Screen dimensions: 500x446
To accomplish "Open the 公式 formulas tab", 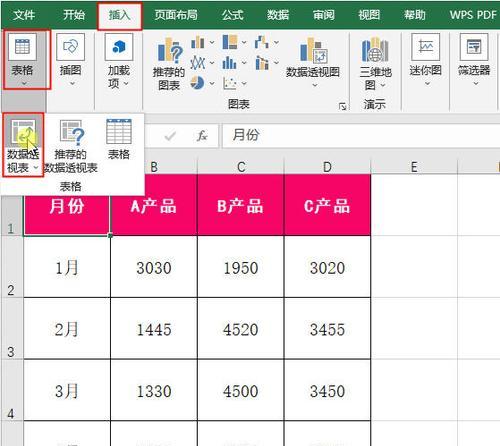I will pos(233,15).
